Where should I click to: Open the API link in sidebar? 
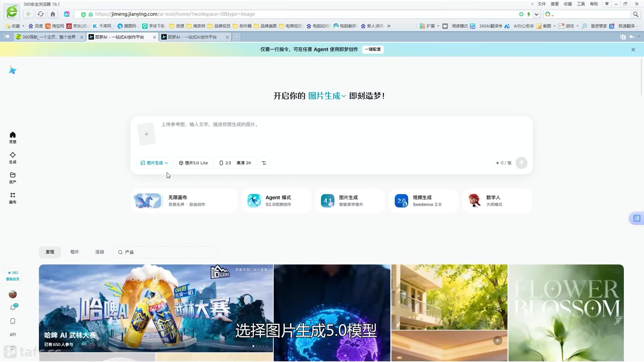pos(13,335)
